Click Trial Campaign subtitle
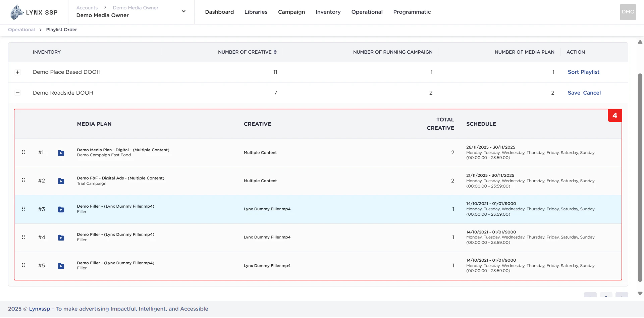The height and width of the screenshot is (318, 644). pos(92,183)
